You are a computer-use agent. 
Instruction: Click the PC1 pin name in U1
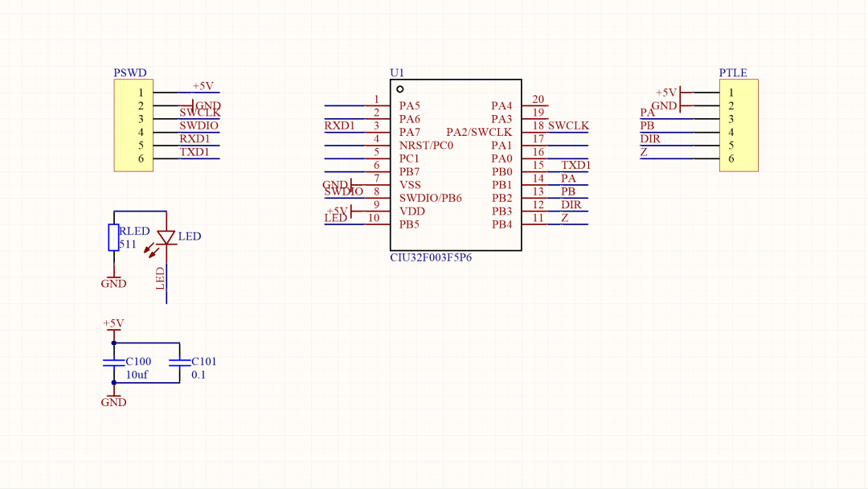coord(409,158)
